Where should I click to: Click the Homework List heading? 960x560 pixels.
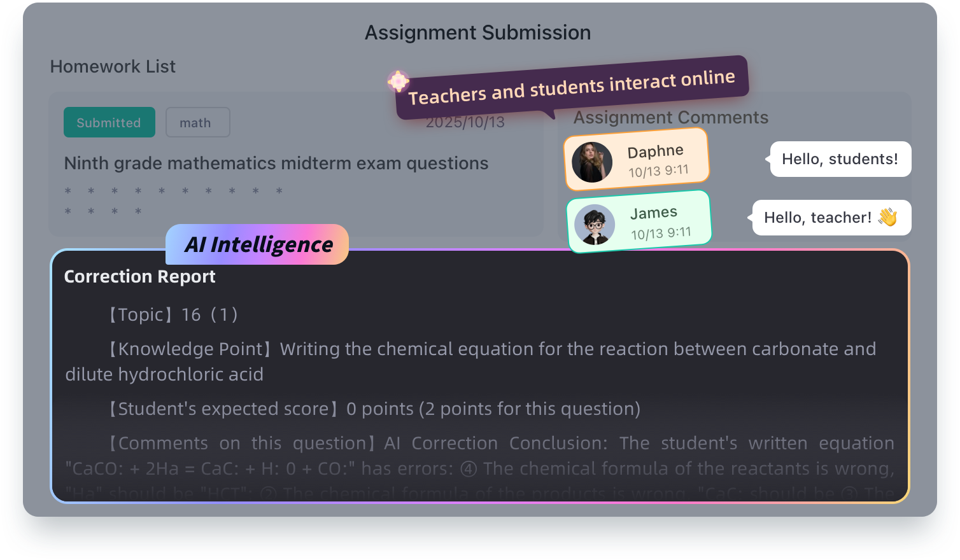point(113,67)
